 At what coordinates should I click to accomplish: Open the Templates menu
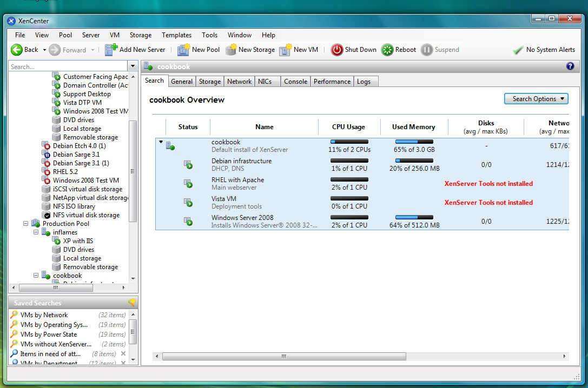(177, 35)
